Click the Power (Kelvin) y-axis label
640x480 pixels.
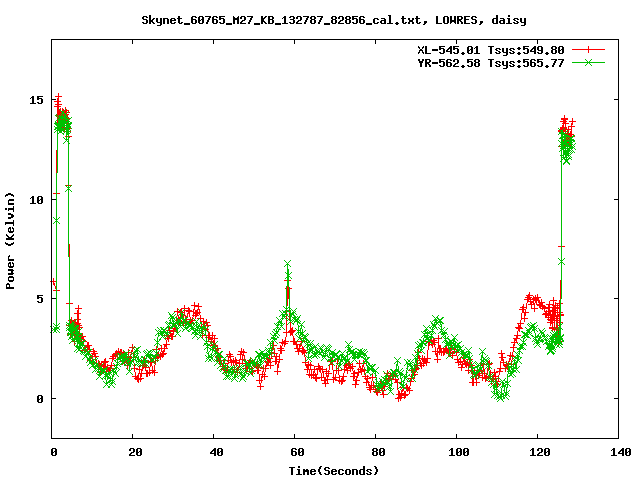(x=10, y=241)
